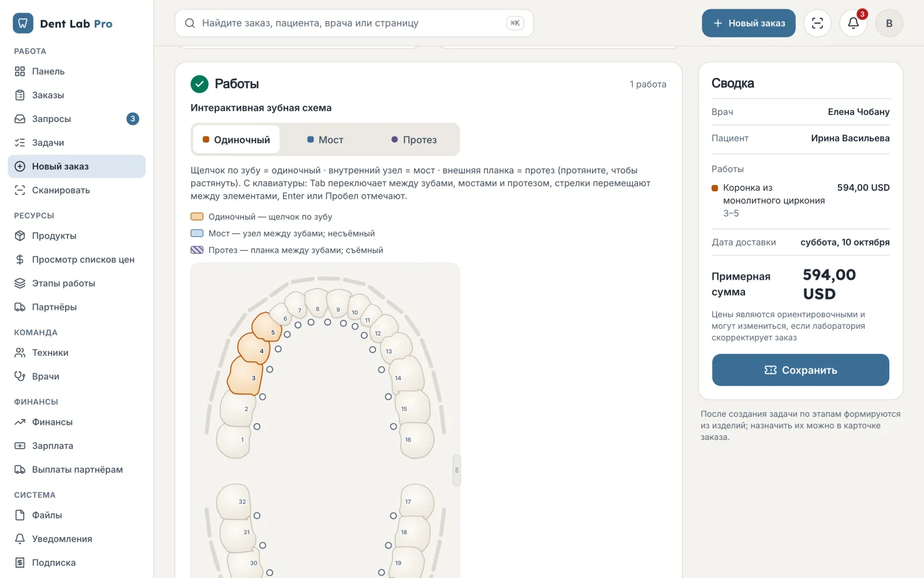Toggle tooth 5 on the dental chart

[x=267, y=328]
